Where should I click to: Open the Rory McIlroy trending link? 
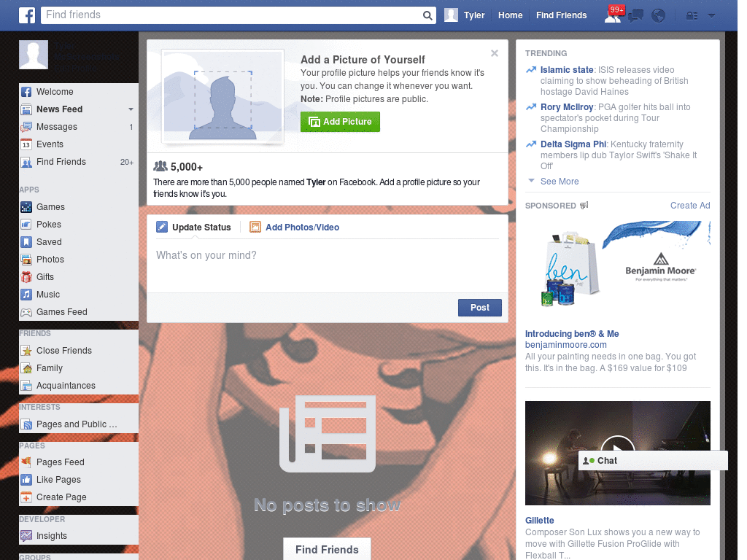(x=566, y=107)
